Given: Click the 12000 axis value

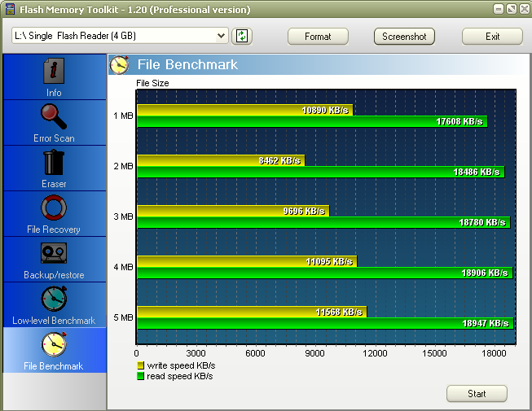Looking at the screenshot, I should click(375, 353).
